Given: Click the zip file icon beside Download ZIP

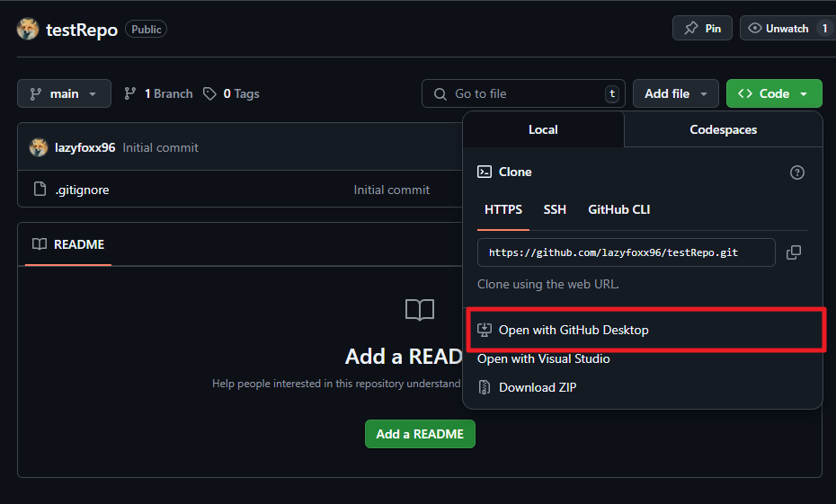Looking at the screenshot, I should point(485,387).
